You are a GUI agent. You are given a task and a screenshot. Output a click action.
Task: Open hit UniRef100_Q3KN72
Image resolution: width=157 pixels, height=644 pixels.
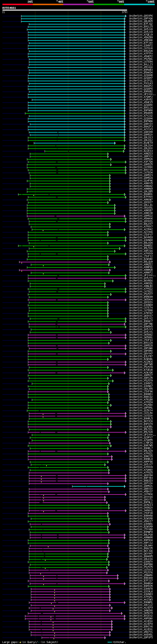[x=141, y=46]
